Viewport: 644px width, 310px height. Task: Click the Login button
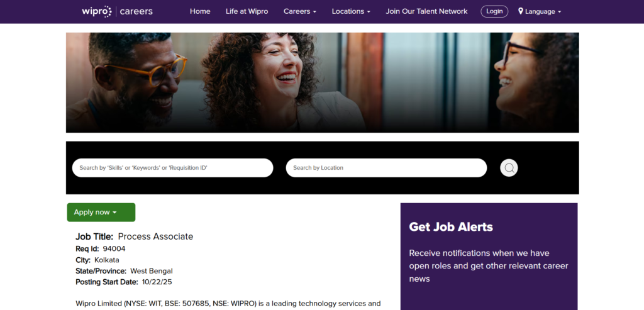[494, 11]
